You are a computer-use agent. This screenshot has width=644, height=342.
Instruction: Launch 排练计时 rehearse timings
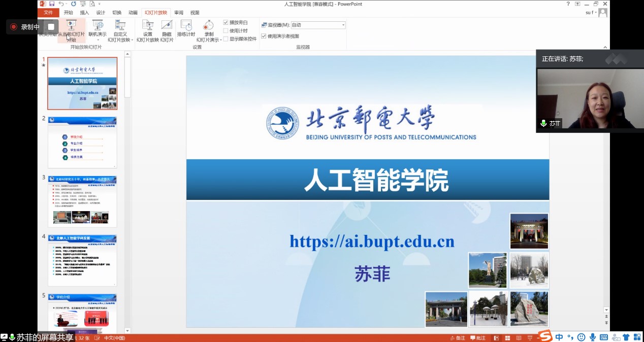(186, 28)
